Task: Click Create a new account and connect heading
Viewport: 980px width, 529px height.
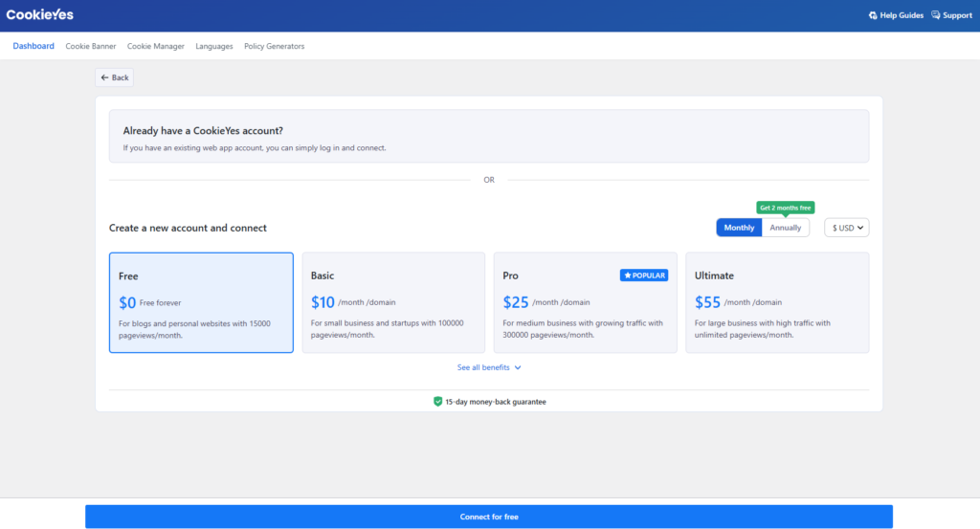Action: [189, 228]
